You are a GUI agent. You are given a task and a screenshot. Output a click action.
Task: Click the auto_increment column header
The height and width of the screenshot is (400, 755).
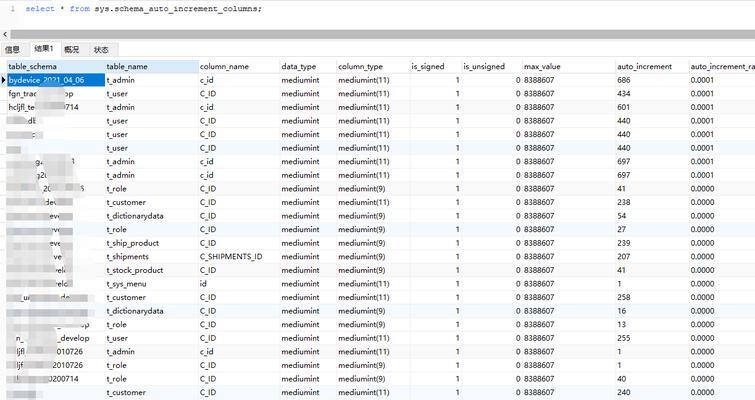coord(644,66)
